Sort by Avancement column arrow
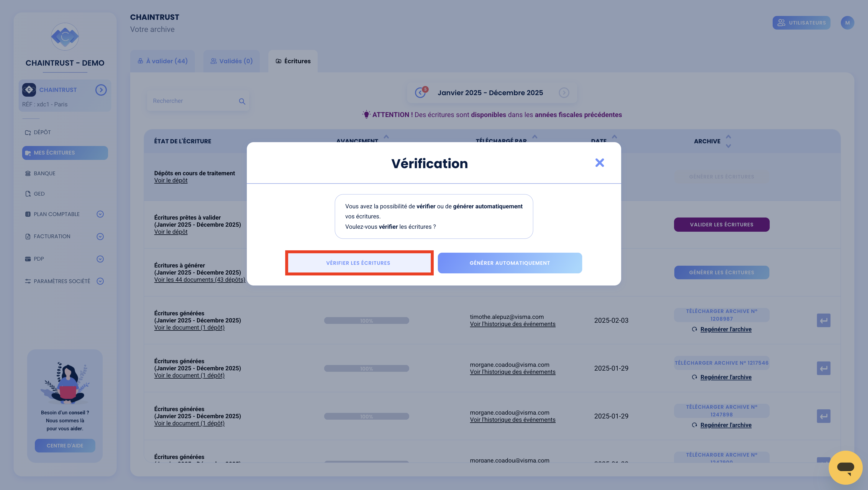The image size is (868, 490). coord(386,137)
